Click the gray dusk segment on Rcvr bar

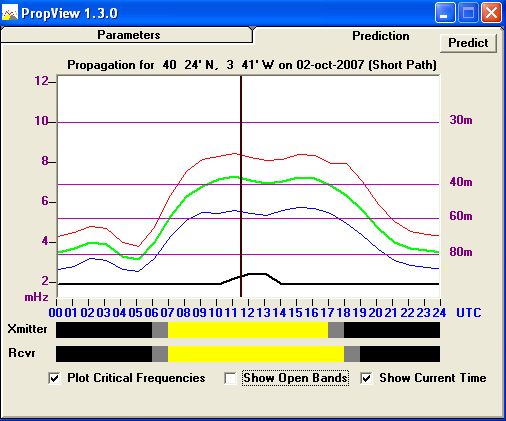point(352,354)
